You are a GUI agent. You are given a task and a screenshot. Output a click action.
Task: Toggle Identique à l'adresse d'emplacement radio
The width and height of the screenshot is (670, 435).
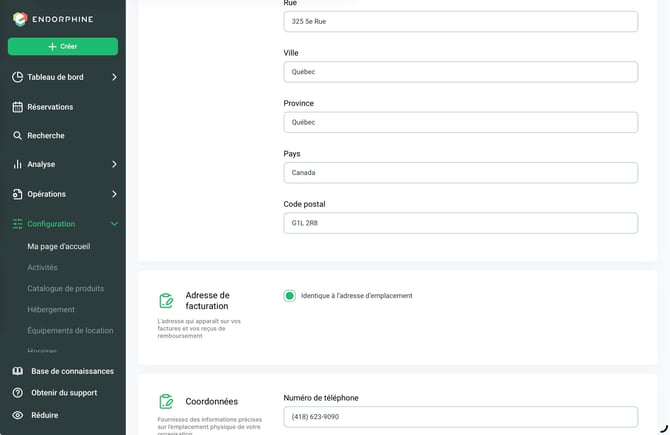click(289, 296)
